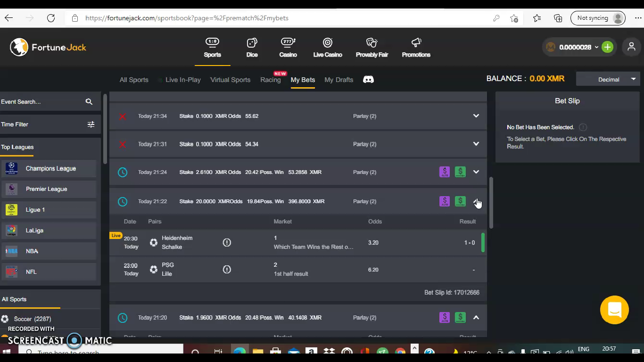The width and height of the screenshot is (644, 362).
Task: Open the user account profile icon
Action: (x=631, y=47)
